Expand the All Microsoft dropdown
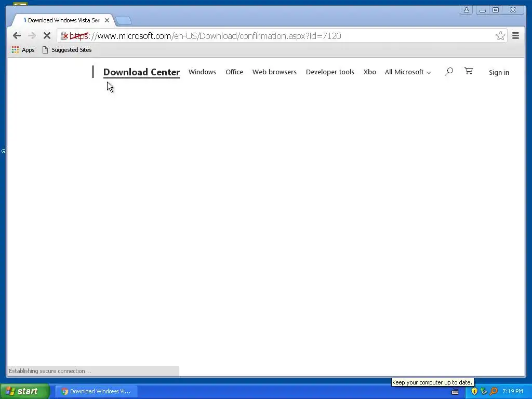The width and height of the screenshot is (532, 399). tap(408, 72)
